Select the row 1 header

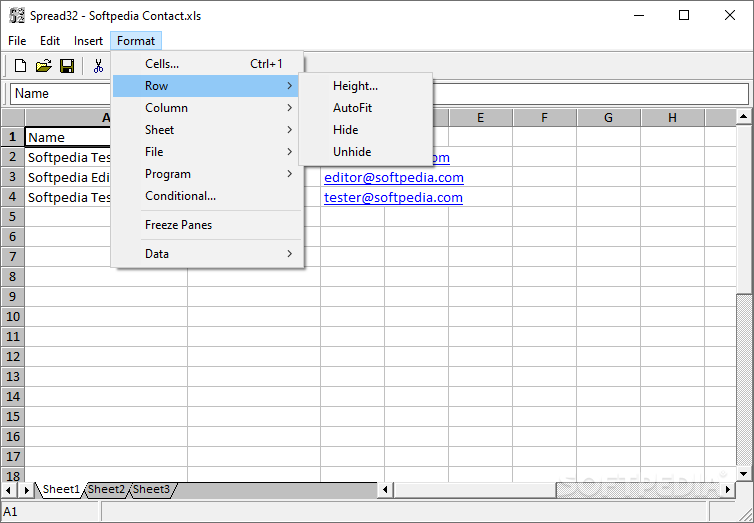[13, 137]
